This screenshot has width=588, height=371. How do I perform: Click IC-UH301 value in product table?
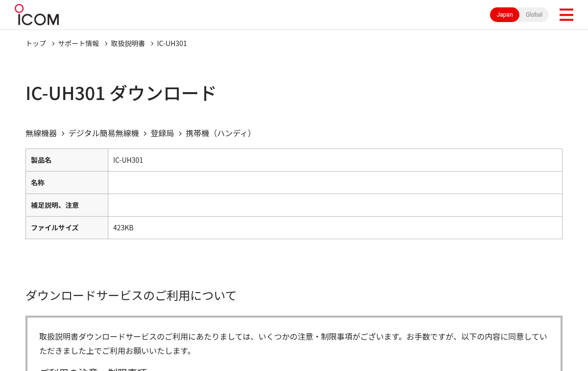(x=128, y=160)
